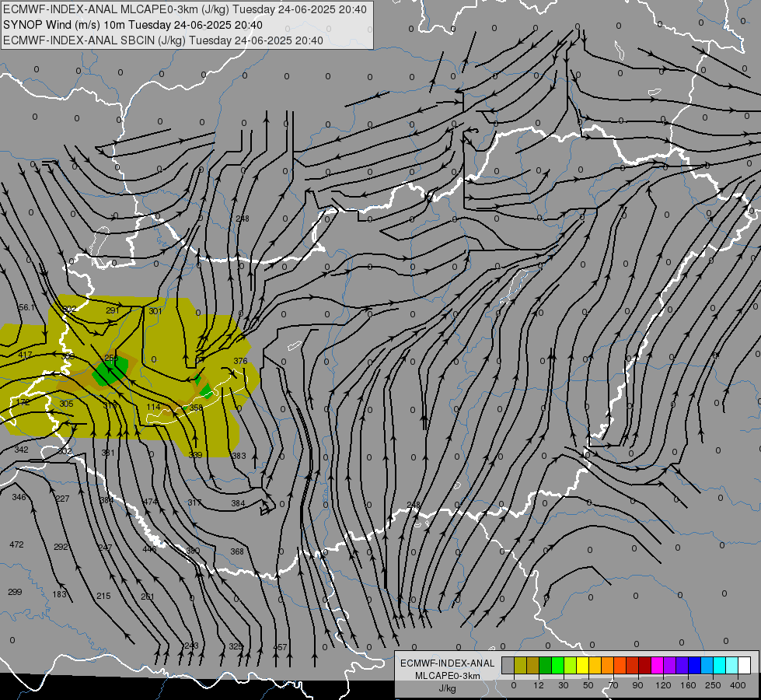Click the map value 183
This screenshot has width=761, height=700.
(x=59, y=594)
